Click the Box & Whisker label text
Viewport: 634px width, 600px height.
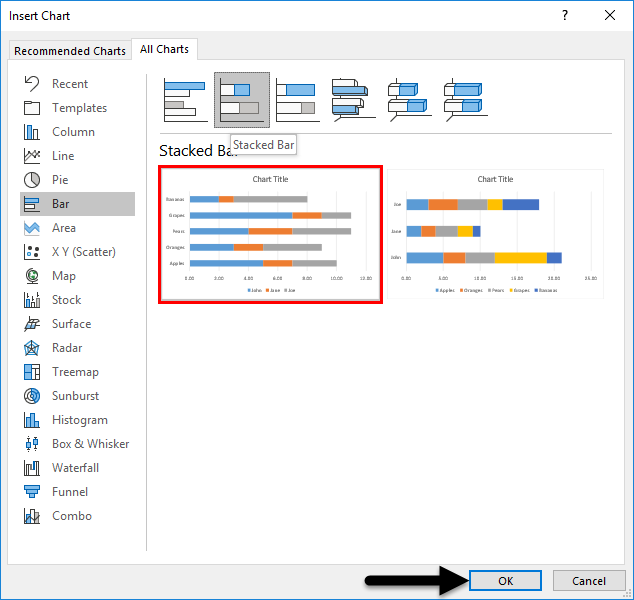point(91,444)
